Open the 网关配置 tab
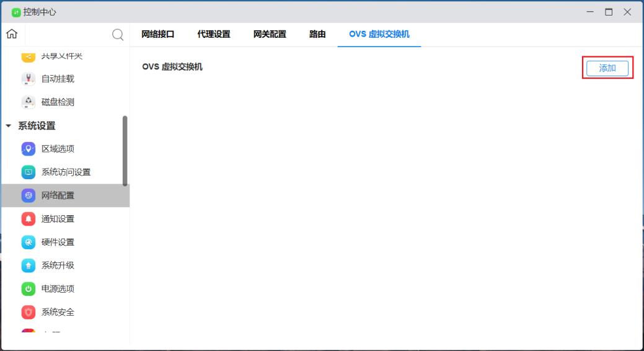 [x=270, y=35]
